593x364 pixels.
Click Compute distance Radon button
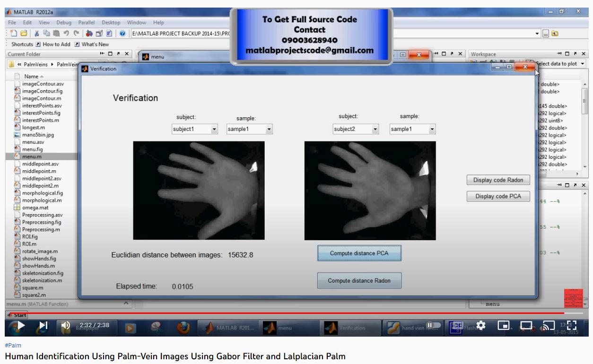(359, 280)
